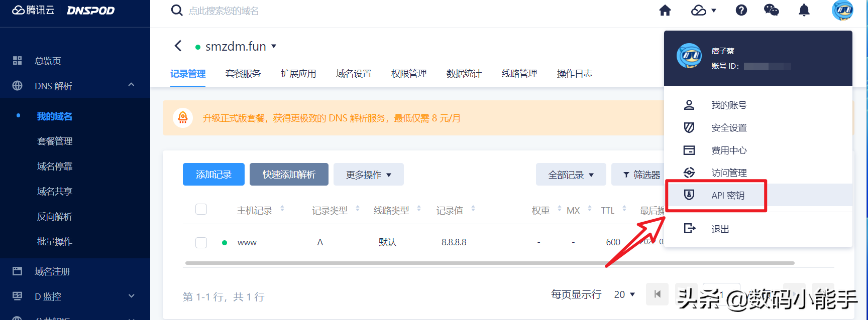The width and height of the screenshot is (868, 320).
Task: Open the WeChat icon in header
Action: 771,11
